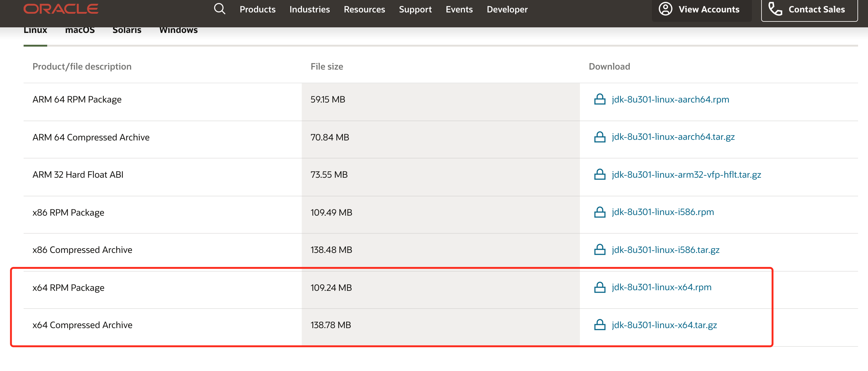Open the Resources menu
This screenshot has height=371, width=868.
coord(364,9)
